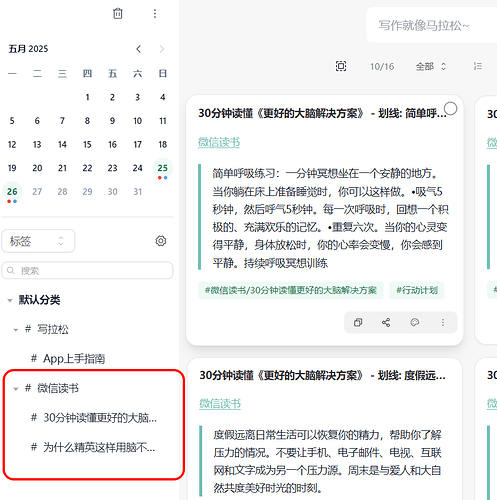
Task: Click the 默认分类 heading
Action: 39,300
